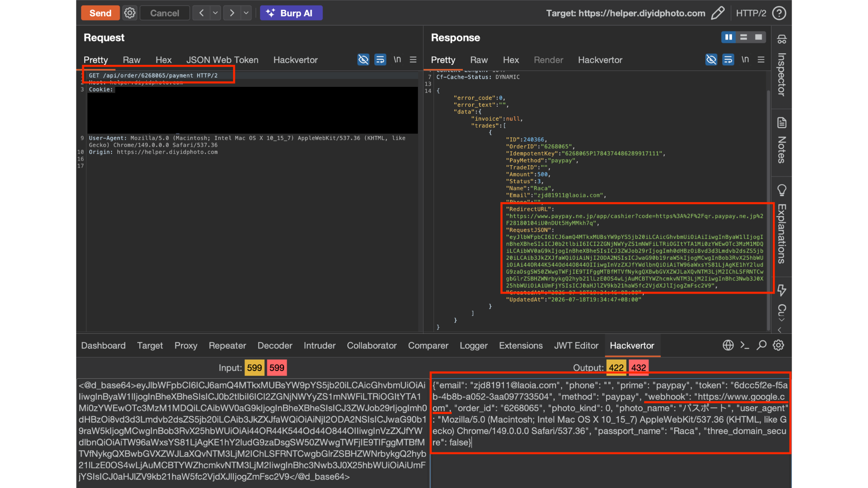Open the Hackvertor tab in the Response pane

[600, 60]
